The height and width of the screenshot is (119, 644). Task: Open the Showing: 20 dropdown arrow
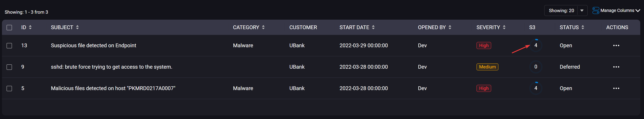click(582, 11)
